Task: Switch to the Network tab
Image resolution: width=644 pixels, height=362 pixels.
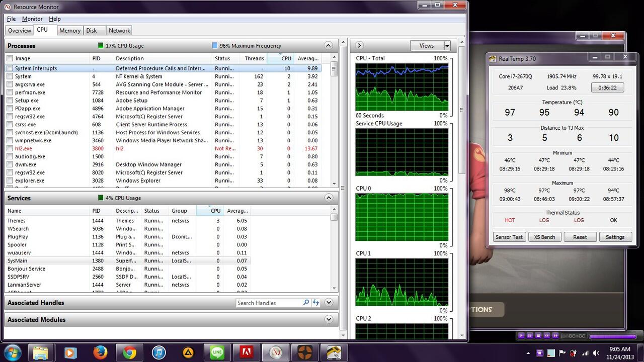Action: point(119,31)
